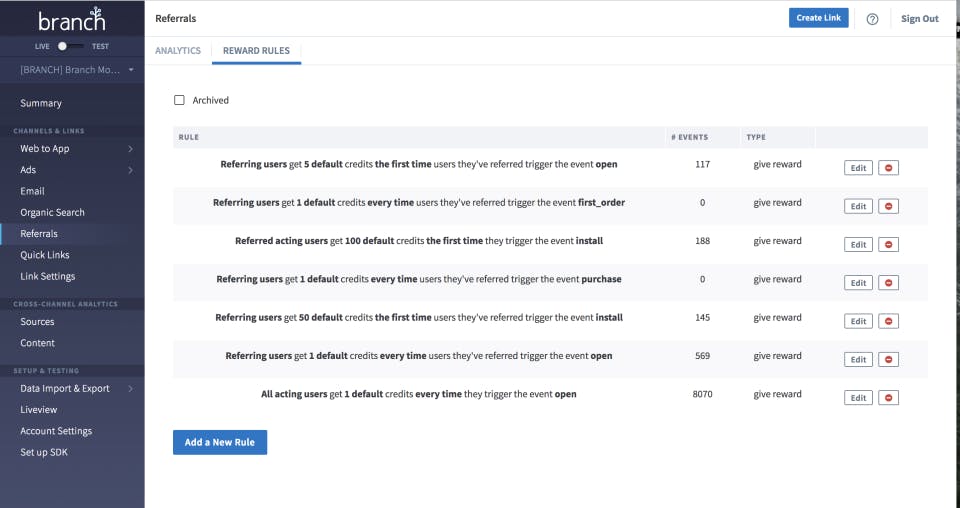Click red delete icon for 8070 events rule
The image size is (960, 508).
(888, 398)
